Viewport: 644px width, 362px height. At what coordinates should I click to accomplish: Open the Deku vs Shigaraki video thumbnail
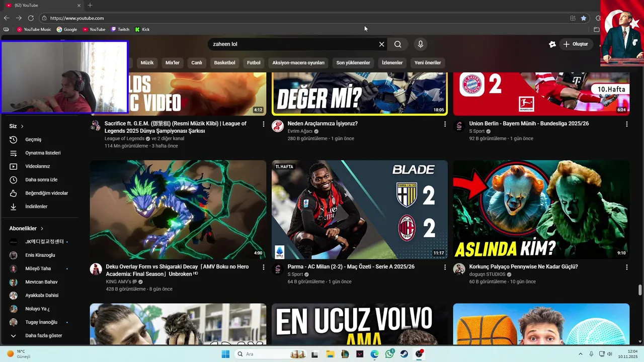pos(178,210)
